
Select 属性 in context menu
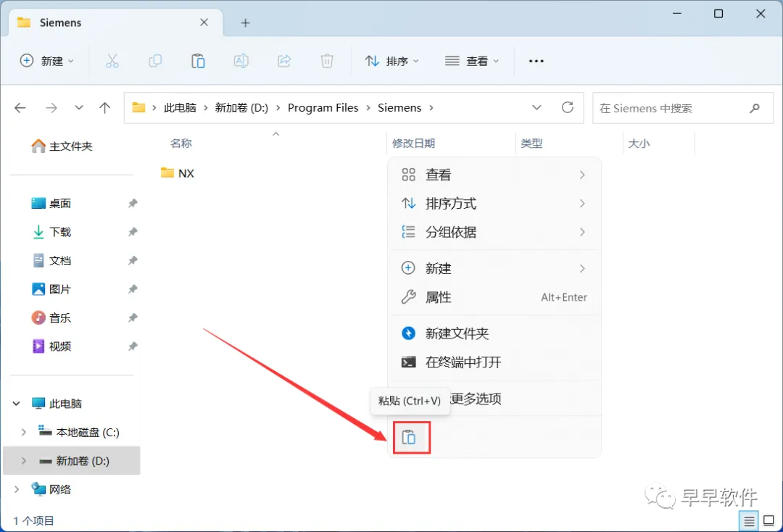click(x=494, y=297)
